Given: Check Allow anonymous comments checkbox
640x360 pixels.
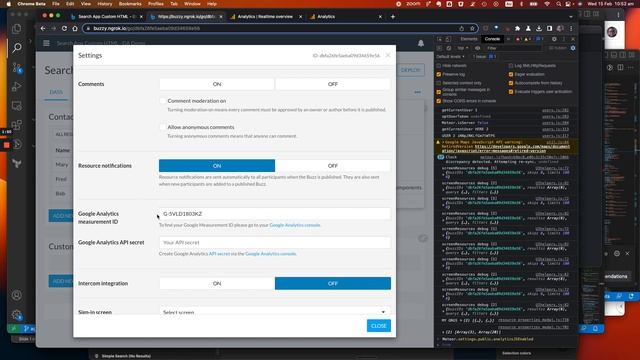Looking at the screenshot, I should (162, 127).
